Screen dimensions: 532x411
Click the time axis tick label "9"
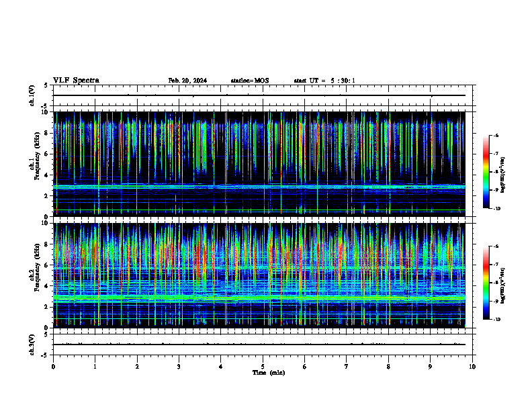coord(430,367)
